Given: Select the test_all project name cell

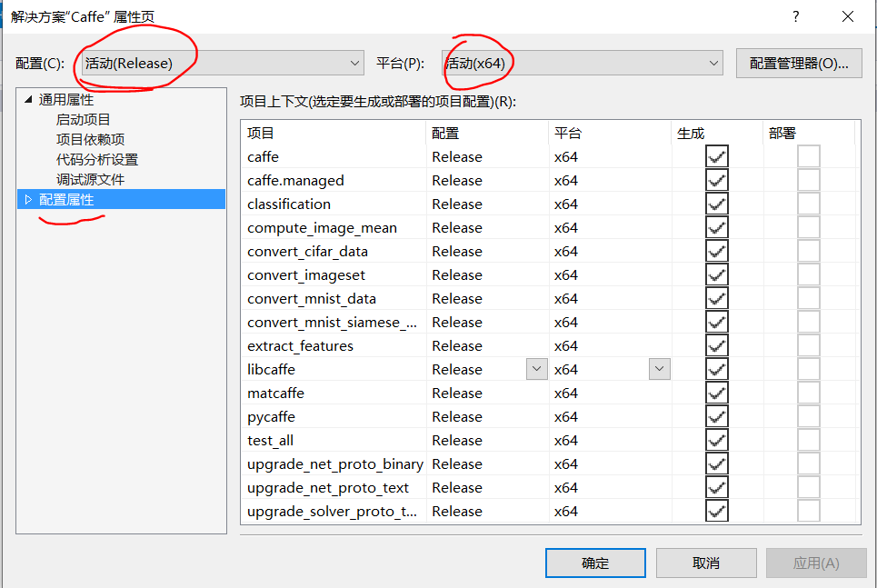Looking at the screenshot, I should click(334, 440).
